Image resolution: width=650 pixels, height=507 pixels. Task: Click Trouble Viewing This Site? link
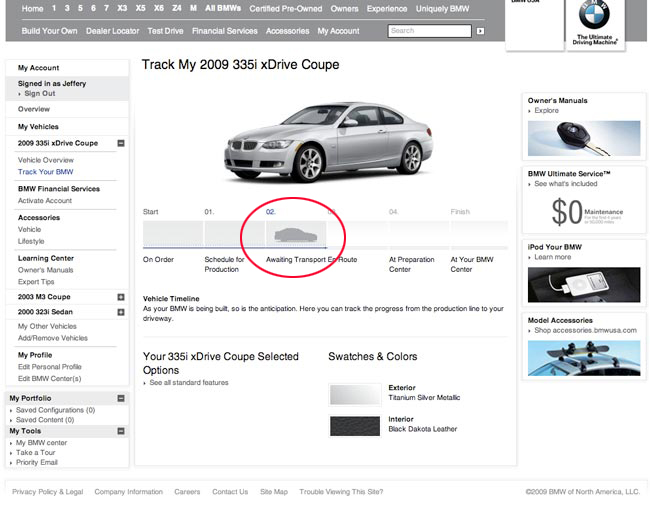pyautogui.click(x=341, y=492)
